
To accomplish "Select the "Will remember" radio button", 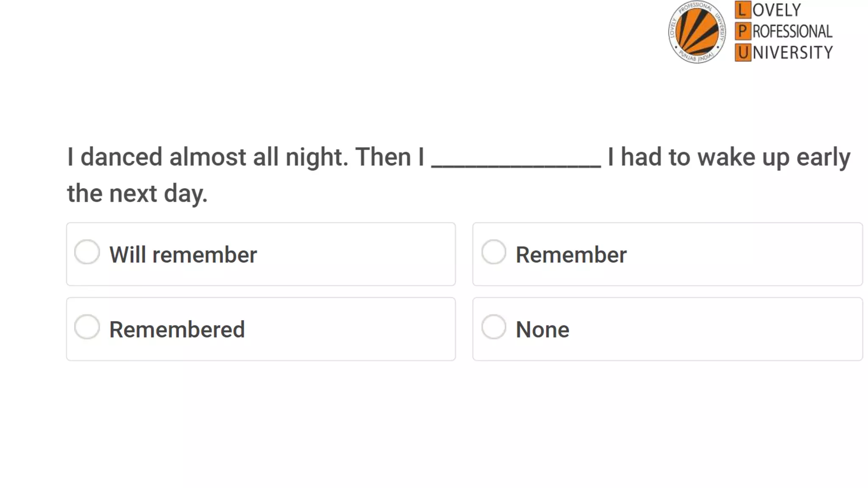I will [87, 252].
